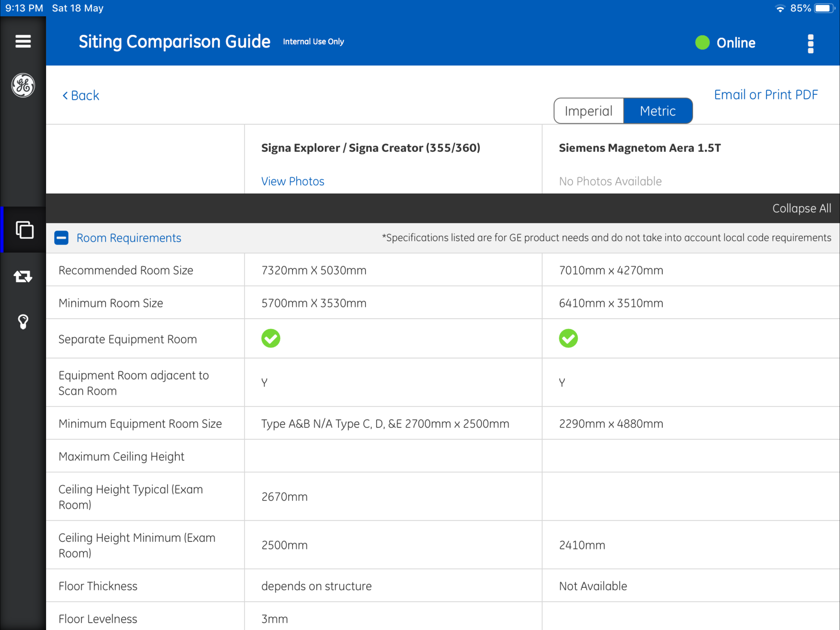Viewport: 840px width, 630px height.
Task: Select the Floor Levelness row label
Action: pyautogui.click(x=97, y=619)
